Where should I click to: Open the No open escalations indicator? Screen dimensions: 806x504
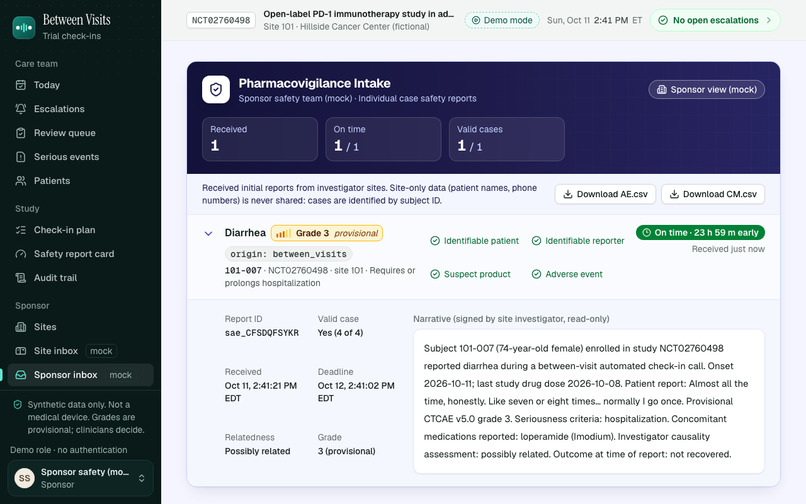coord(715,20)
